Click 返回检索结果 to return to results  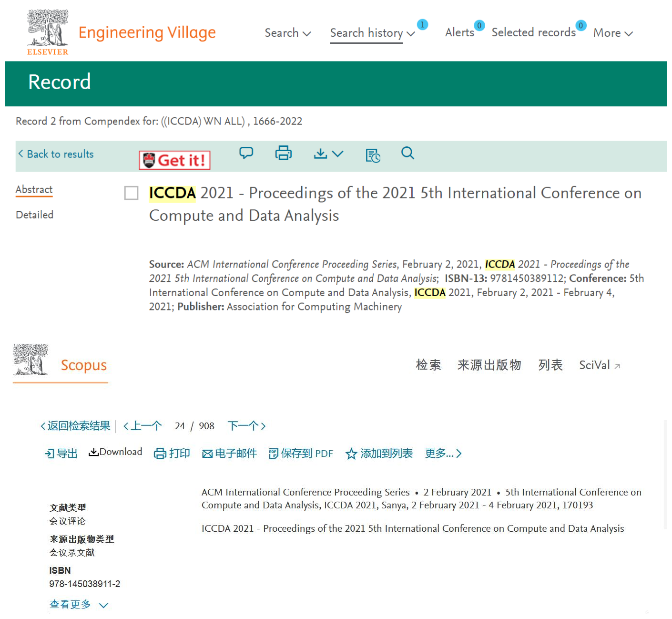(75, 426)
